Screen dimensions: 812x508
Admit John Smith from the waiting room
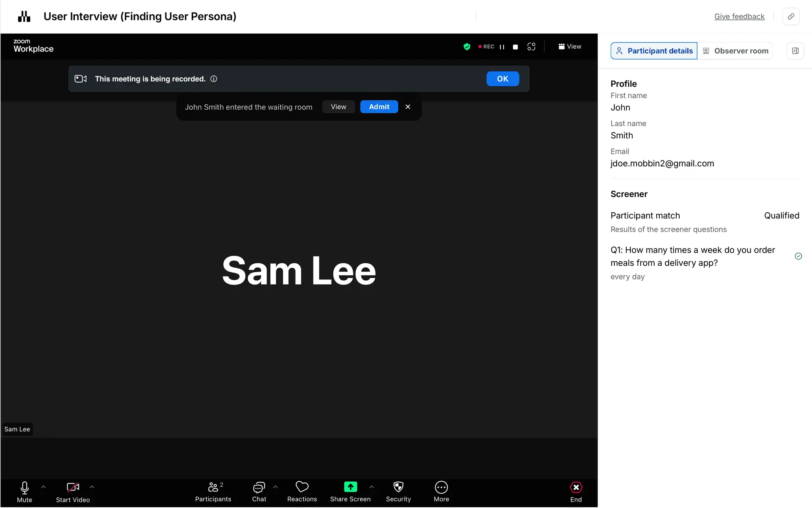pyautogui.click(x=379, y=107)
